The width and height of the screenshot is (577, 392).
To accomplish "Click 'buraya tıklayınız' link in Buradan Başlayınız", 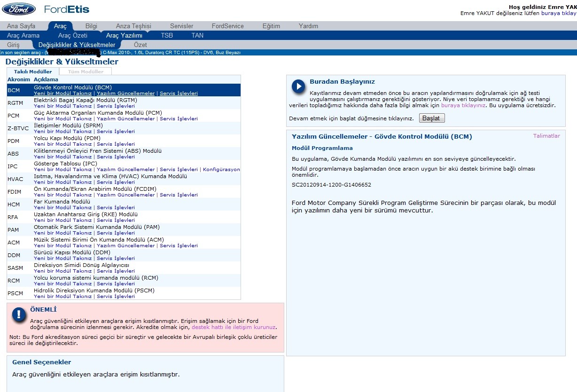I will pos(463,106).
